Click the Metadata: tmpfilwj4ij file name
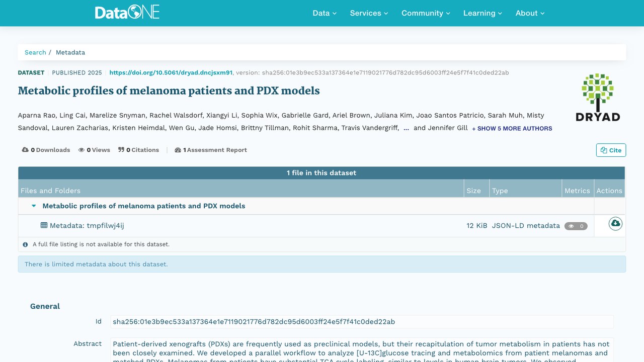 pos(87,226)
